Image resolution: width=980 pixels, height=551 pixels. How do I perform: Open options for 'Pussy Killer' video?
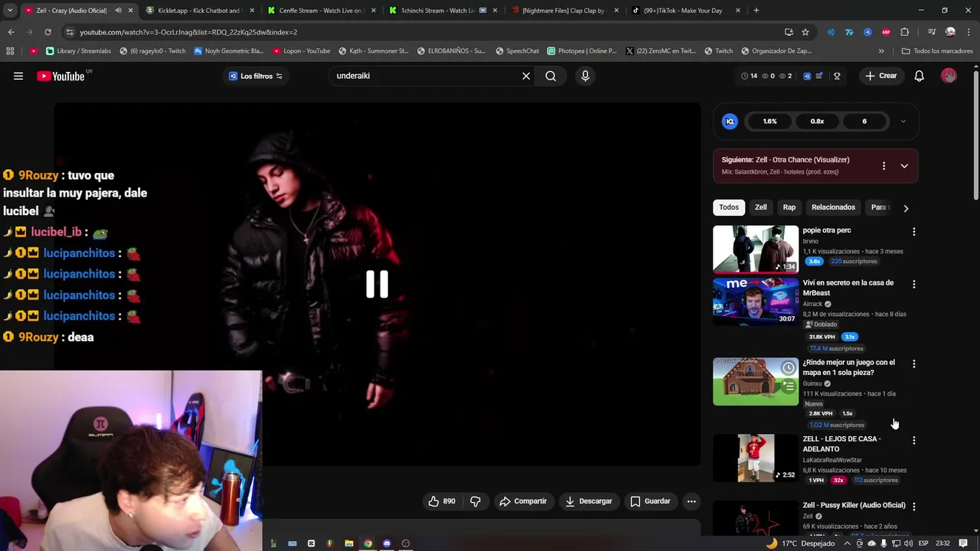913,506
